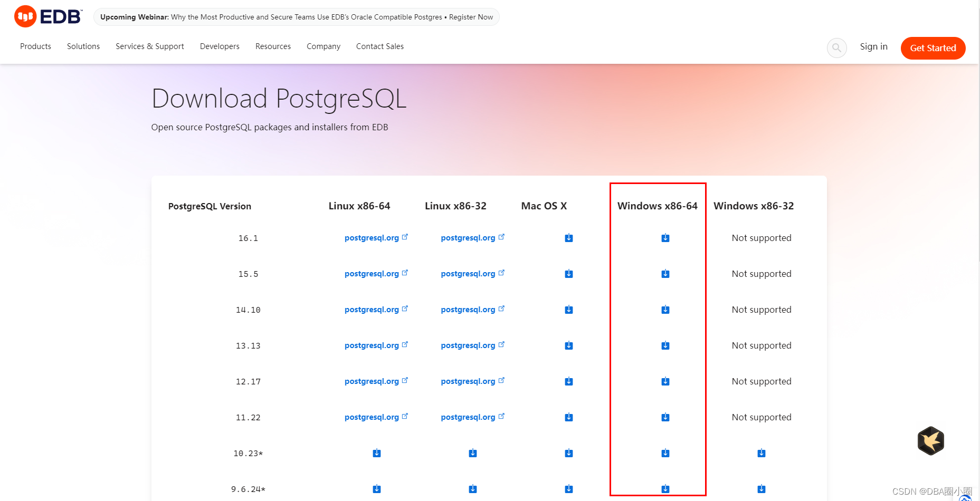
Task: Download PostgreSQL 14.10 for Windows x86-64
Action: [x=665, y=310]
